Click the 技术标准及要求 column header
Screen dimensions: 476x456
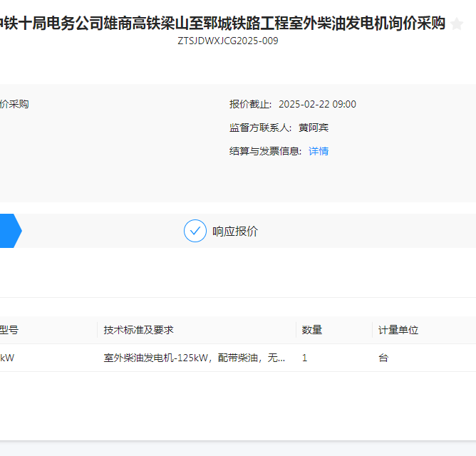click(x=138, y=330)
